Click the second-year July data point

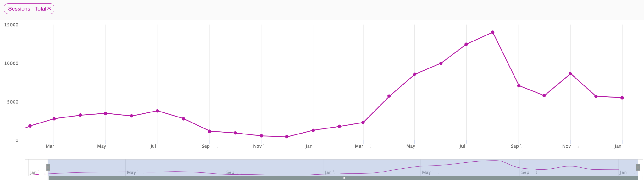click(466, 44)
